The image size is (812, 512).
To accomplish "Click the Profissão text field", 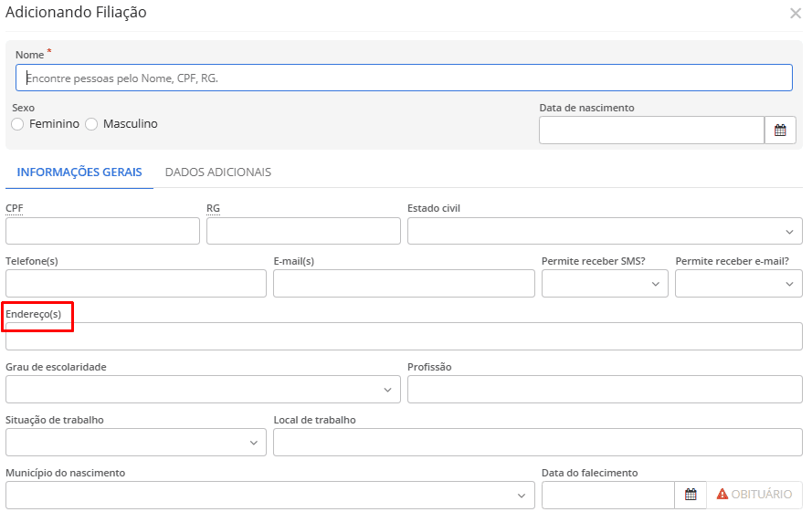I will tap(605, 390).
